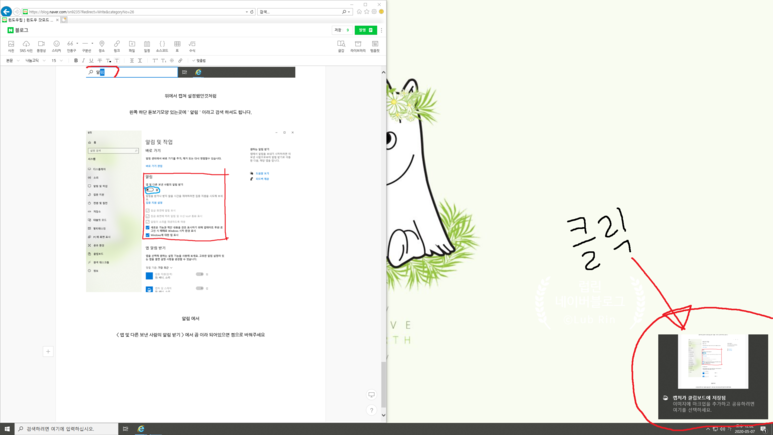773x435 pixels.
Task: Toggle the 맞춤법 spell check
Action: point(200,61)
